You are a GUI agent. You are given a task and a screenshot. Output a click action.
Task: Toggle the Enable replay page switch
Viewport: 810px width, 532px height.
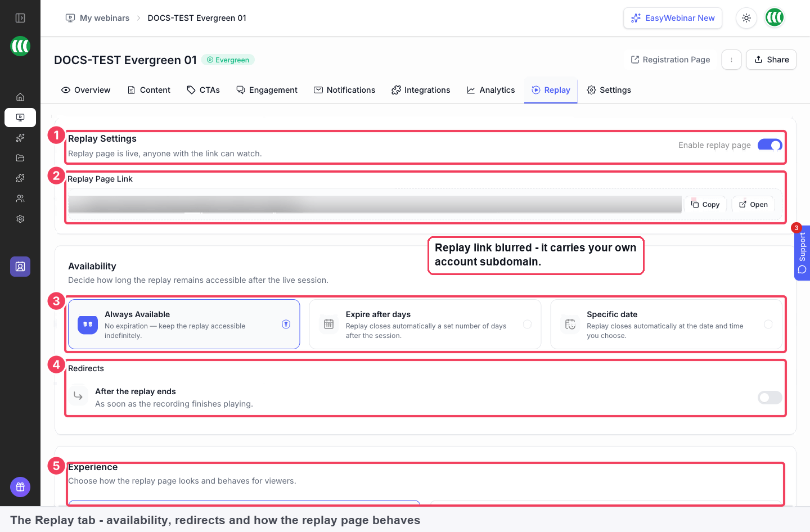pos(769,145)
